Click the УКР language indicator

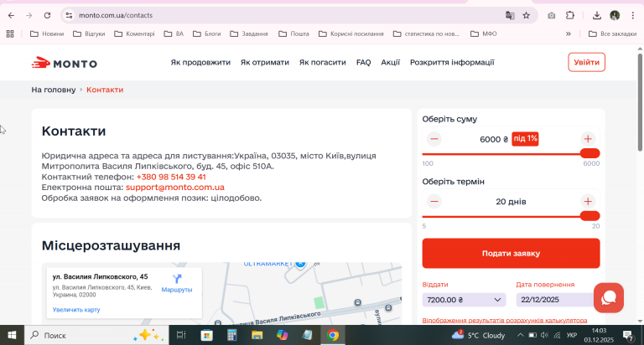pos(571,335)
